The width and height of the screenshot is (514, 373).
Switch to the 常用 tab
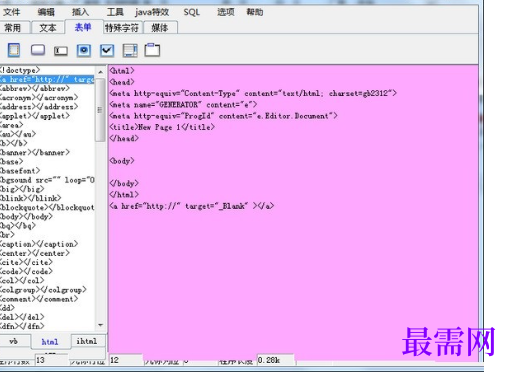click(x=14, y=28)
